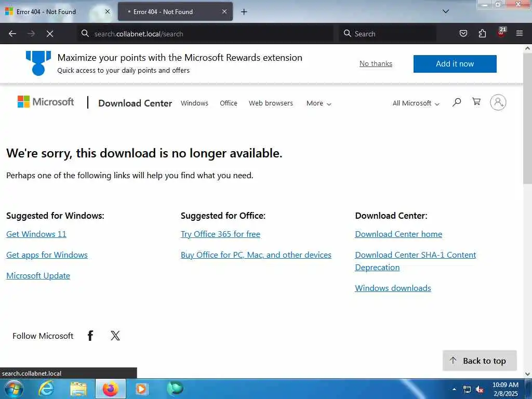Open the Windows Start button
Image resolution: width=532 pixels, height=399 pixels.
pos(14,389)
